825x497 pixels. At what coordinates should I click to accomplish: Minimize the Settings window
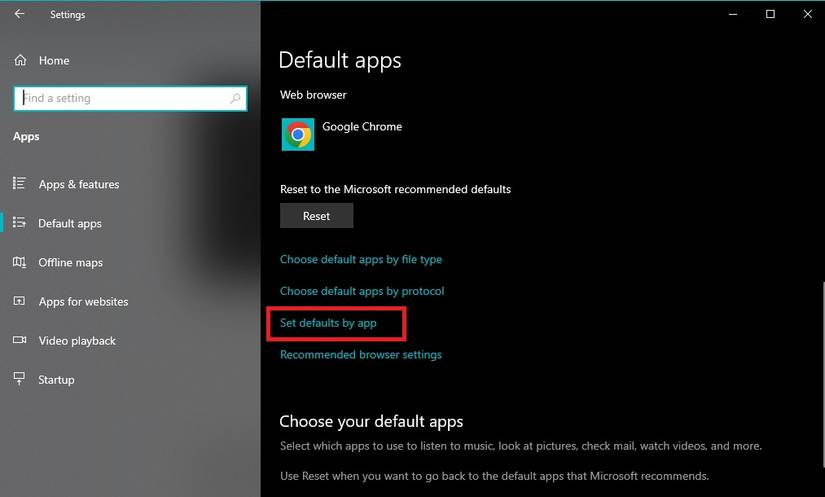(733, 14)
